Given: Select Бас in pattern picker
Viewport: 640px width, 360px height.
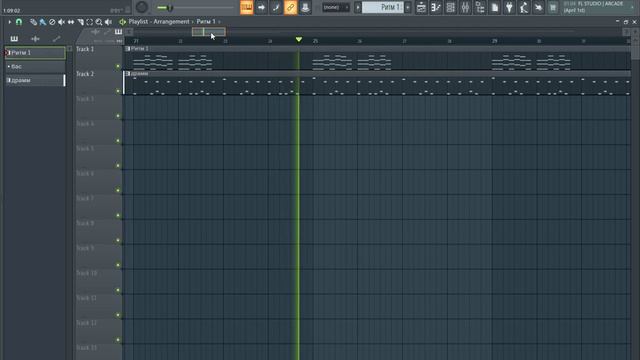Looking at the screenshot, I should [x=35, y=67].
